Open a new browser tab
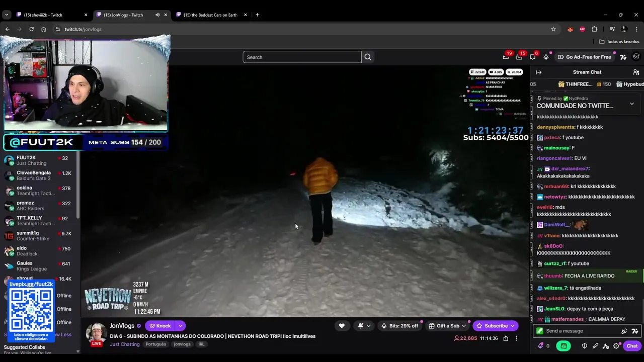This screenshot has height=362, width=644. 257,15
